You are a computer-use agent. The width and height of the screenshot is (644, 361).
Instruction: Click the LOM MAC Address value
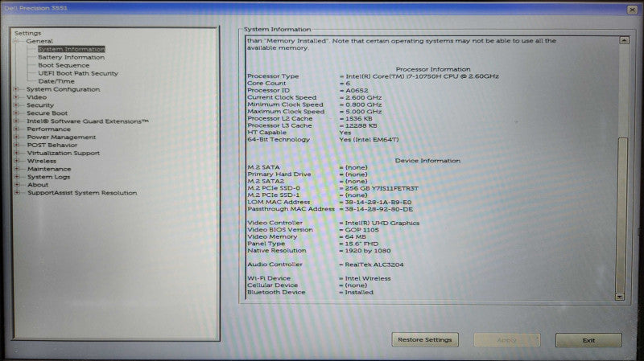click(378, 203)
